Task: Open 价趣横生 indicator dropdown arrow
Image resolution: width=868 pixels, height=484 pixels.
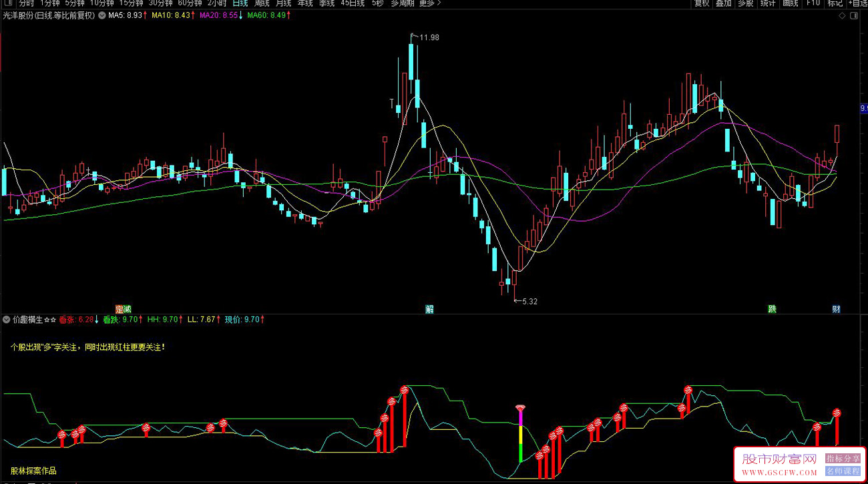Action: click(7, 319)
